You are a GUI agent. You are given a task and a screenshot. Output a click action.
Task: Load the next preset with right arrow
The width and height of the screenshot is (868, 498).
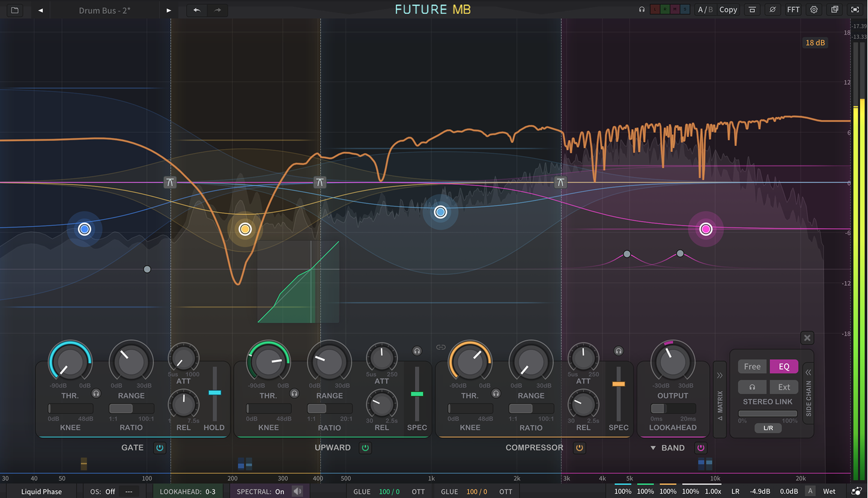[x=169, y=10]
